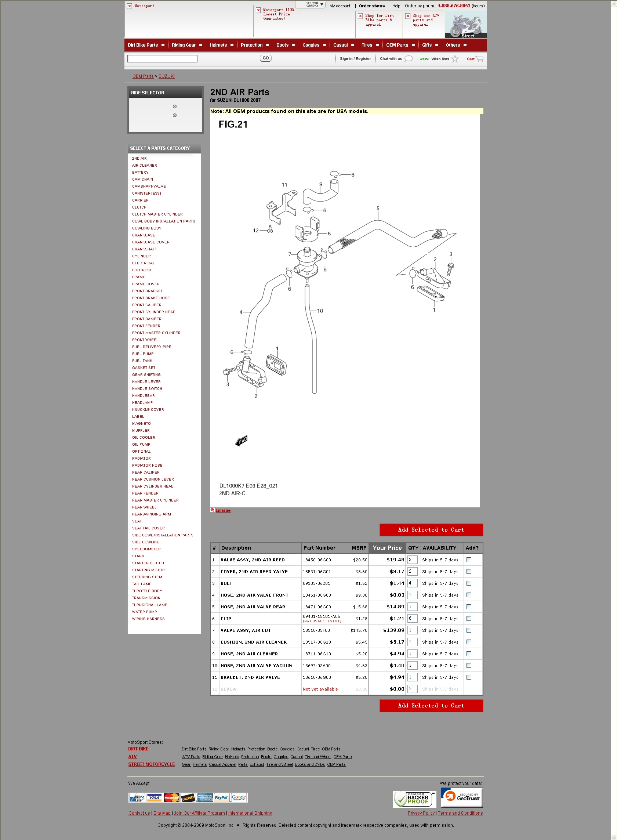Tick the Clip row checkbox
Screen dimensions: 617x840
click(x=469, y=619)
